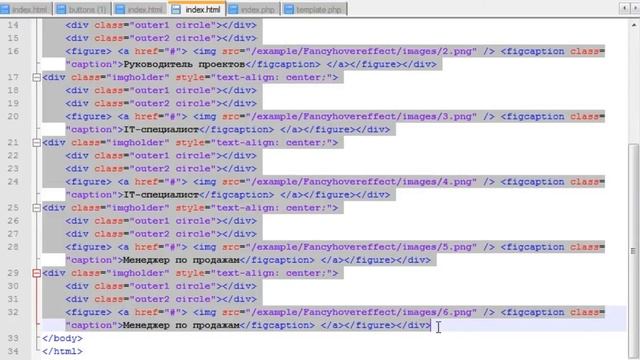
Task: Collapse the imgholder div fold at line 21
Action: 36,142
